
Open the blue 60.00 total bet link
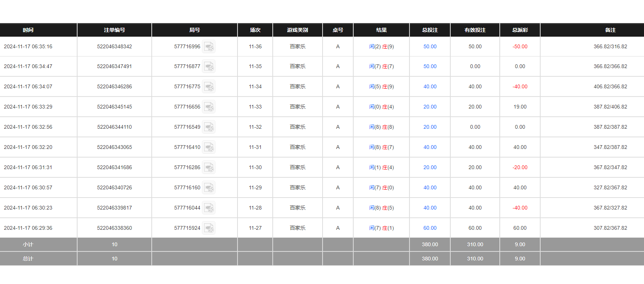pos(430,228)
